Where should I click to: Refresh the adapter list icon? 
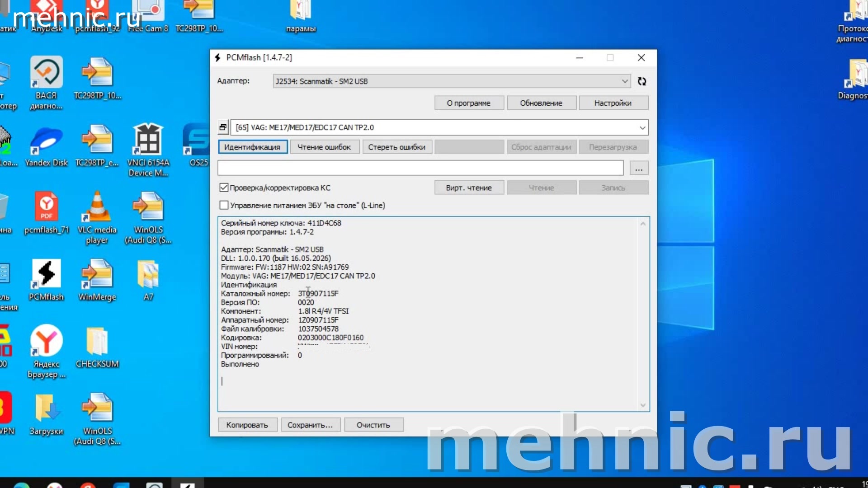click(x=642, y=81)
